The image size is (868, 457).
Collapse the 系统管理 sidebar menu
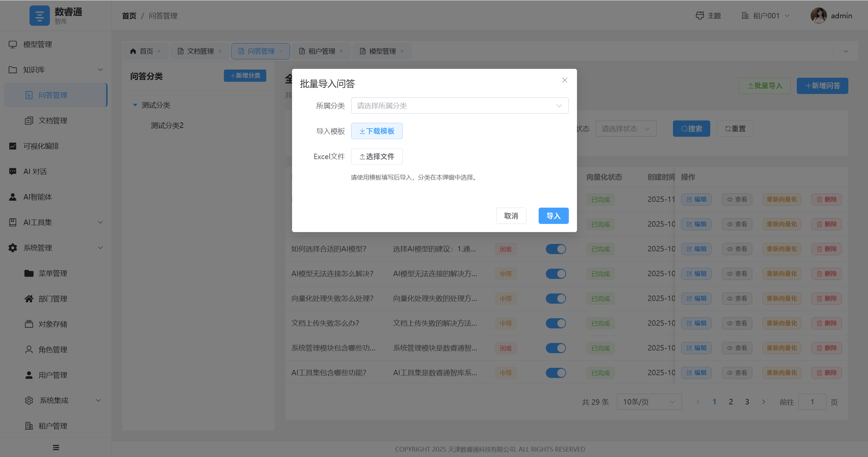[x=56, y=248]
